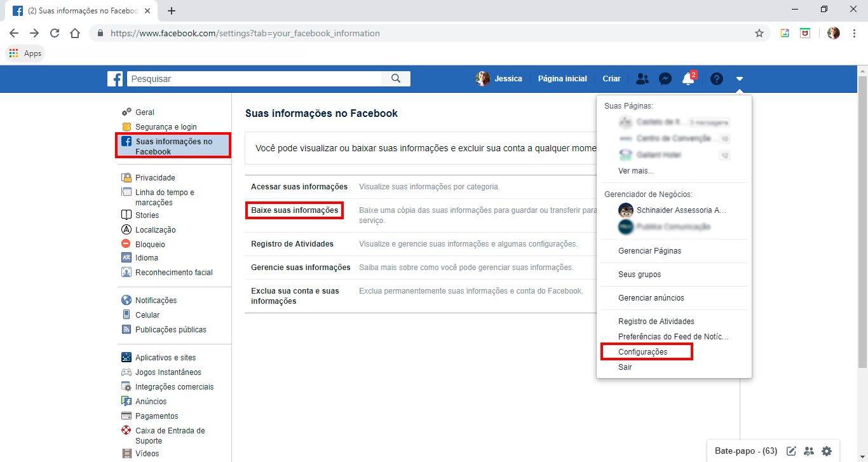868x462 pixels.
Task: Collapse the account dropdown arrow
Action: click(740, 79)
